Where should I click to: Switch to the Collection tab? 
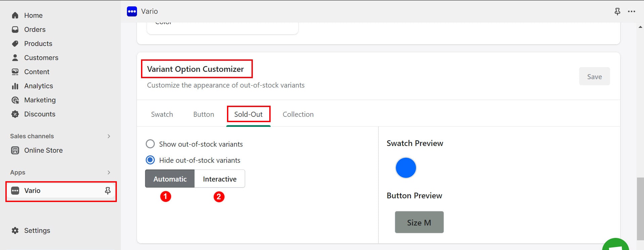(298, 114)
